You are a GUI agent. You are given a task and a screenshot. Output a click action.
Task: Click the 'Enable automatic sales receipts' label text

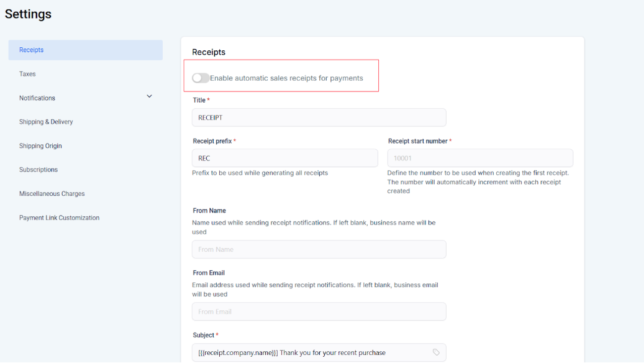click(x=286, y=78)
